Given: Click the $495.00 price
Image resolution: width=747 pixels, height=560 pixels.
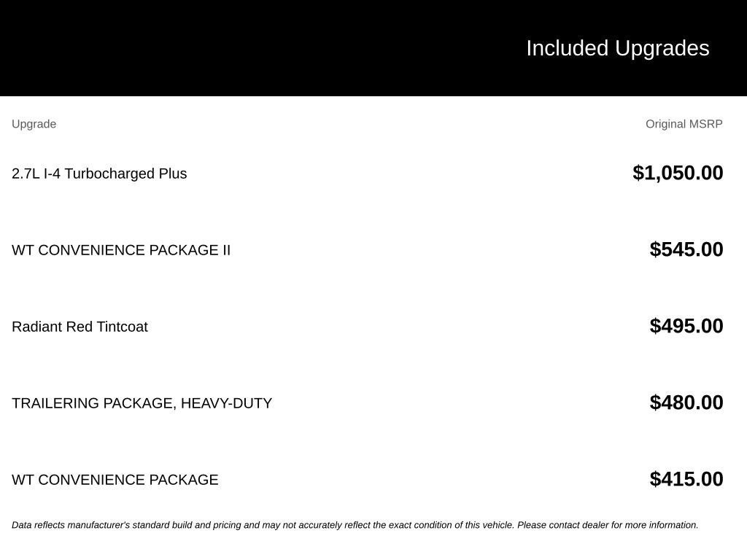Looking at the screenshot, I should pos(686,326).
